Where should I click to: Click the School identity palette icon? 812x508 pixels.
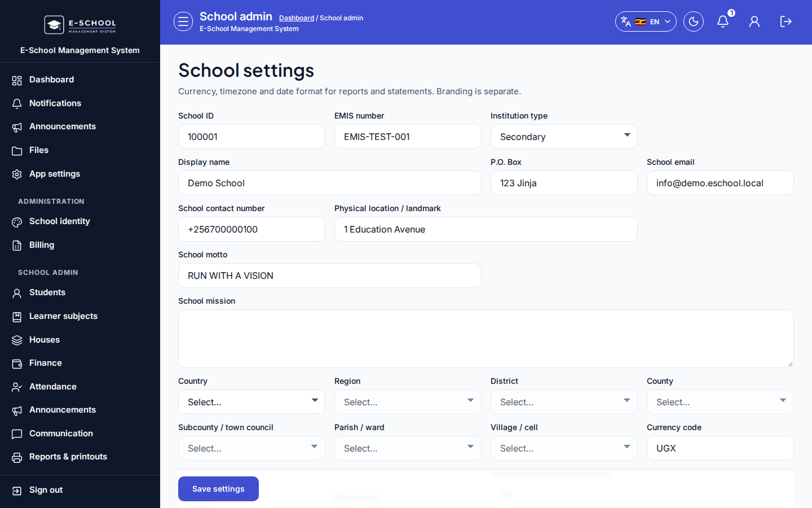click(17, 222)
